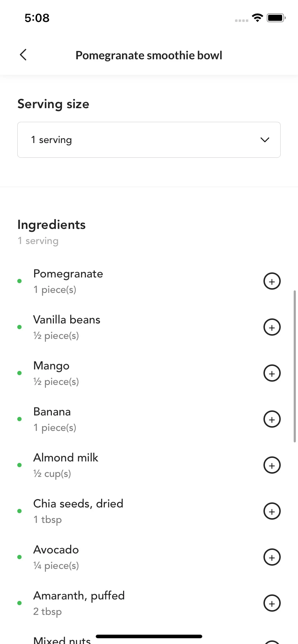Select the Vanilla beans ingredient name
This screenshot has width=298, height=644.
(x=67, y=319)
